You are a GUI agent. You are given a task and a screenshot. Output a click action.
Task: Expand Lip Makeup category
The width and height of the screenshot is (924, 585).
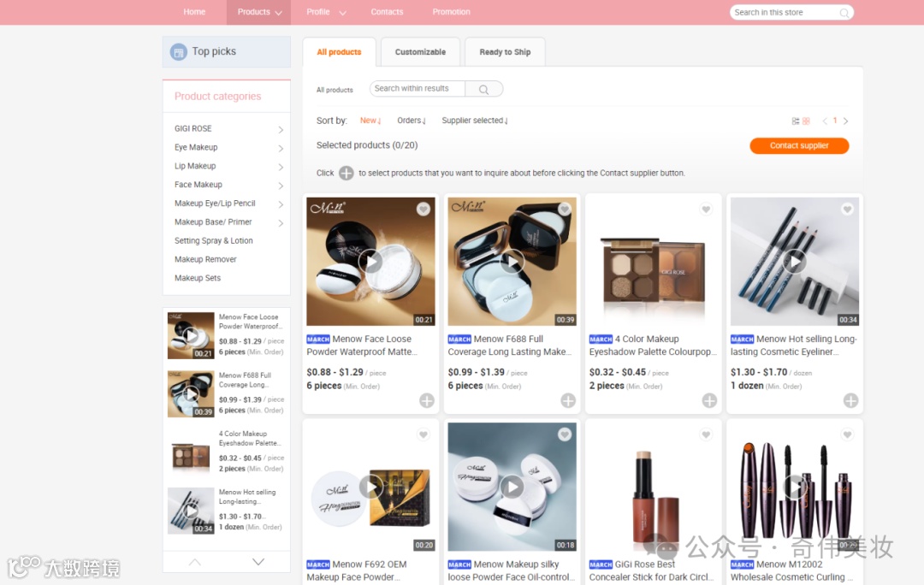281,168
